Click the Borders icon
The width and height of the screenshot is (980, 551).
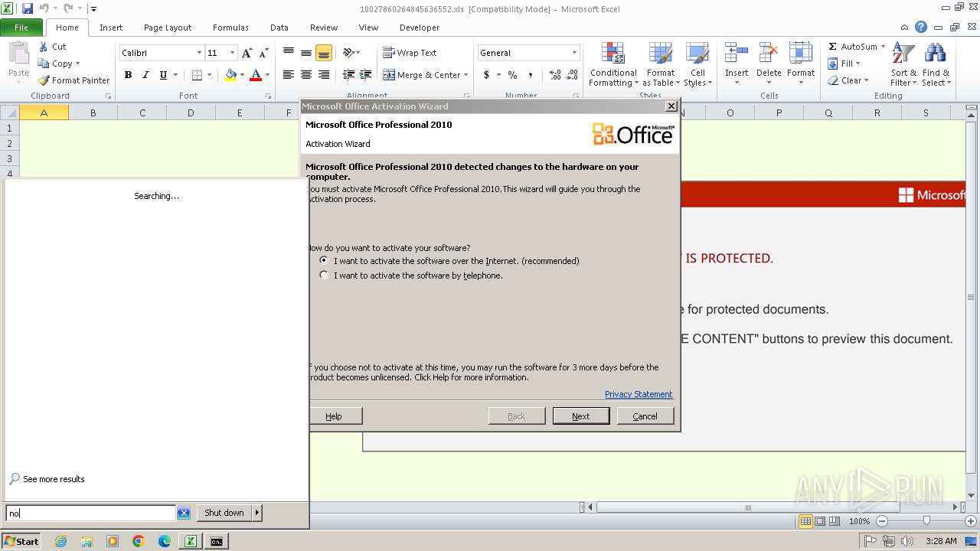197,75
